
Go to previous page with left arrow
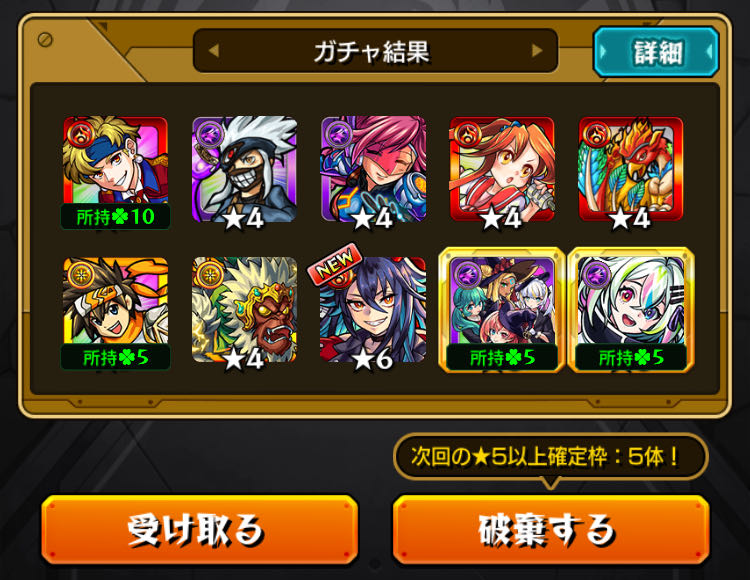214,50
